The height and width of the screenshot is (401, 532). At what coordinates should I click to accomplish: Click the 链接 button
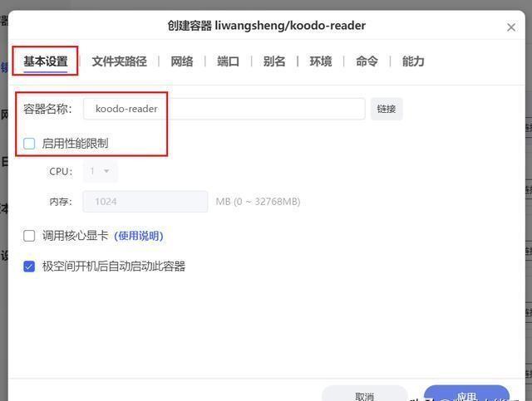click(x=387, y=109)
